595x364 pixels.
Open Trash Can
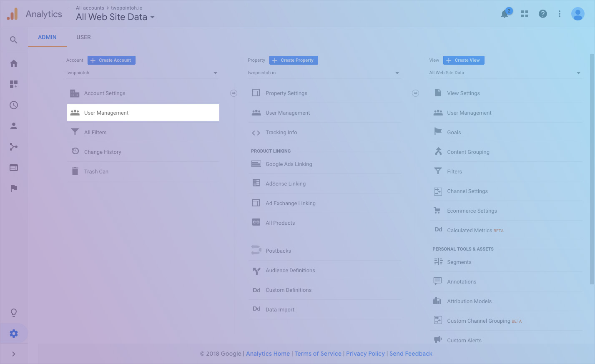pyautogui.click(x=143, y=171)
